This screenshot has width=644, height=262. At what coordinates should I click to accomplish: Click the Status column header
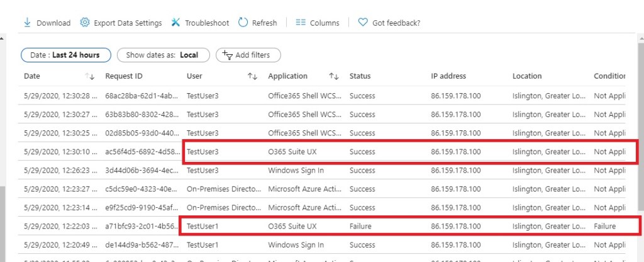[360, 76]
